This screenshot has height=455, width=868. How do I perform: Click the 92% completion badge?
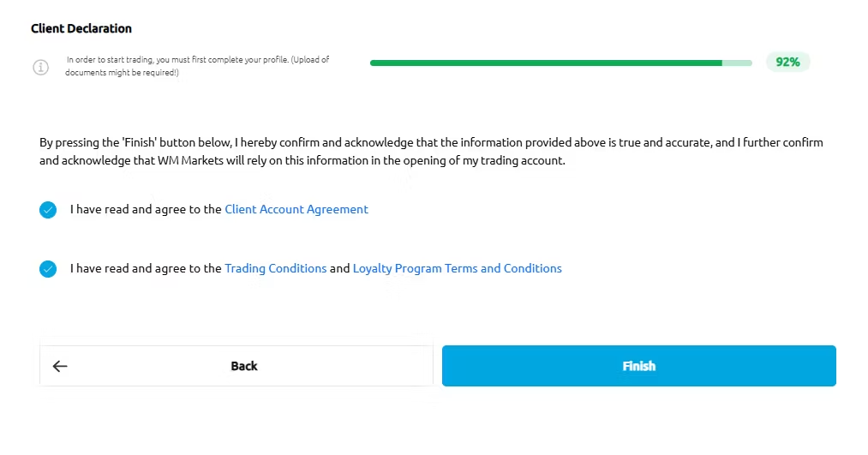(x=787, y=62)
